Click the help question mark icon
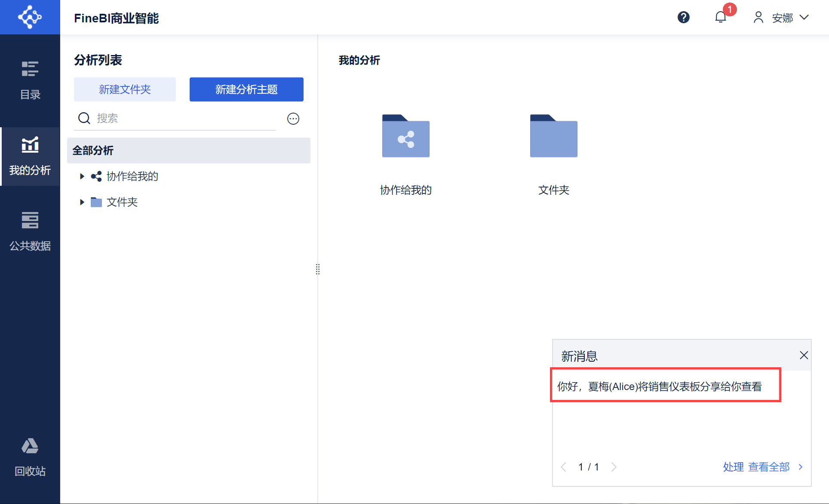Image resolution: width=829 pixels, height=504 pixels. 683,18
